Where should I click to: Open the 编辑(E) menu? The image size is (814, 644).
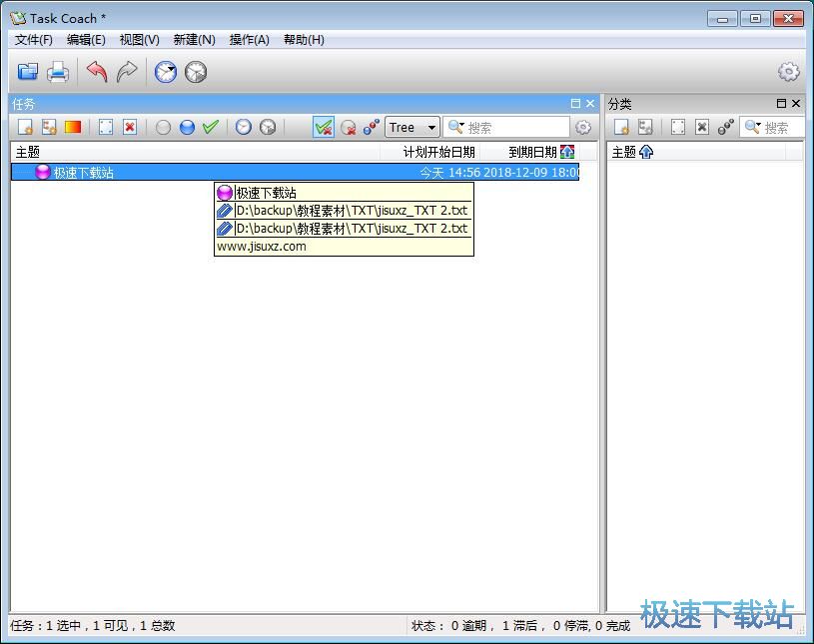(x=86, y=40)
